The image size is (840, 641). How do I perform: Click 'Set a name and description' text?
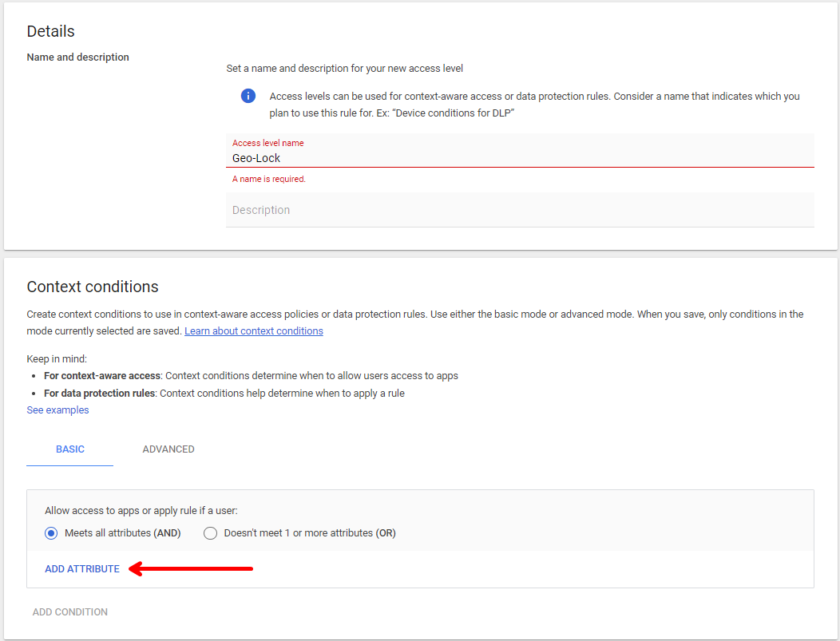344,69
